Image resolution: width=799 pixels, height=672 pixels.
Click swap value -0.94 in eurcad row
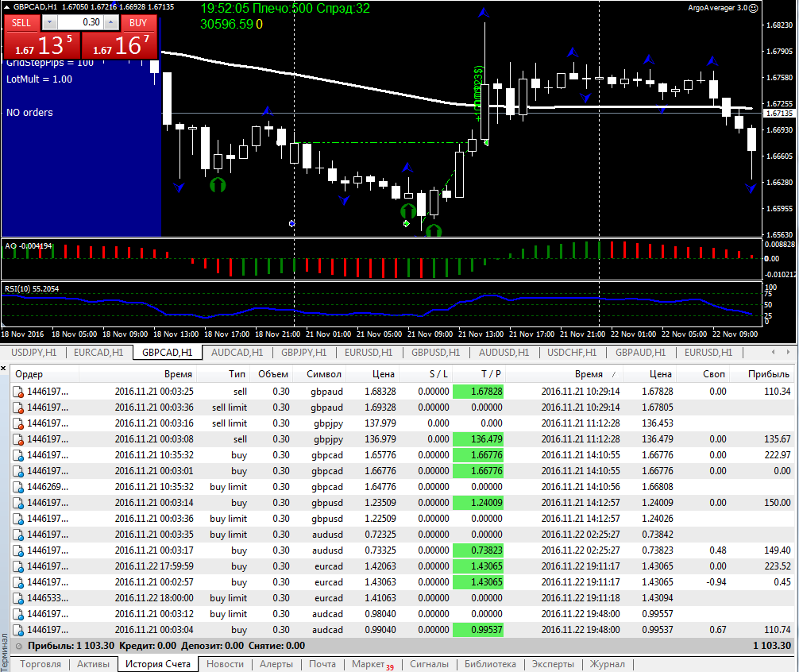(716, 581)
